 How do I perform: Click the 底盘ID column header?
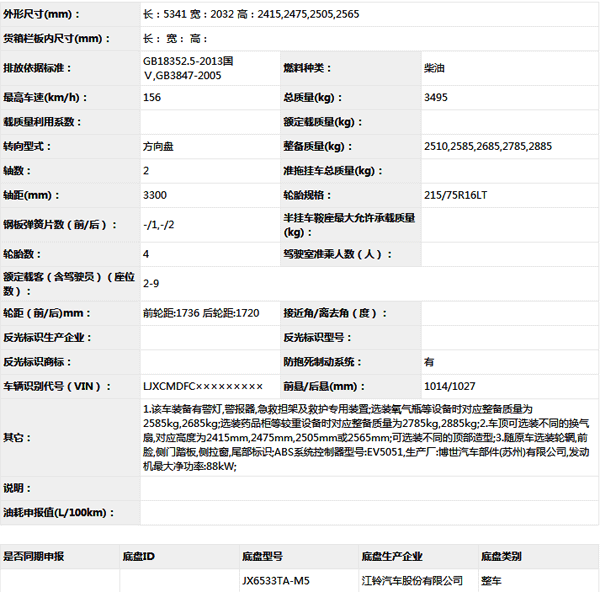tap(138, 556)
